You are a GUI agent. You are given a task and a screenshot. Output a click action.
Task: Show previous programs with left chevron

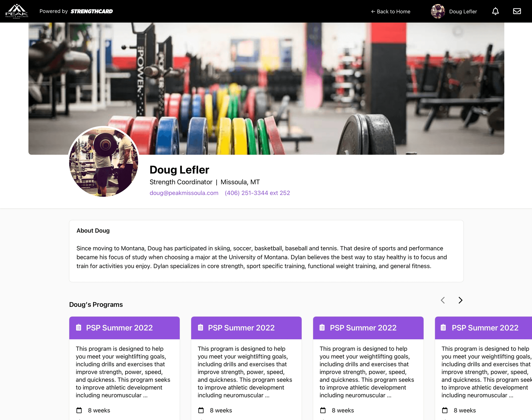coord(443,300)
